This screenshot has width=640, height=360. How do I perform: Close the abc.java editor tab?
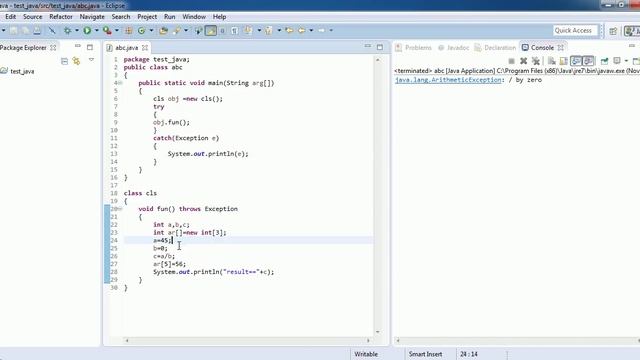coord(145,48)
